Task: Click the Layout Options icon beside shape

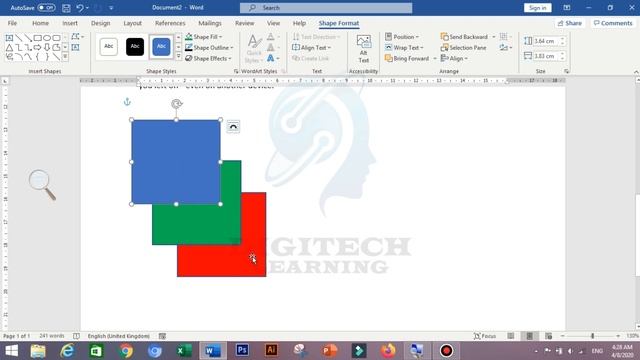Action: tap(233, 127)
